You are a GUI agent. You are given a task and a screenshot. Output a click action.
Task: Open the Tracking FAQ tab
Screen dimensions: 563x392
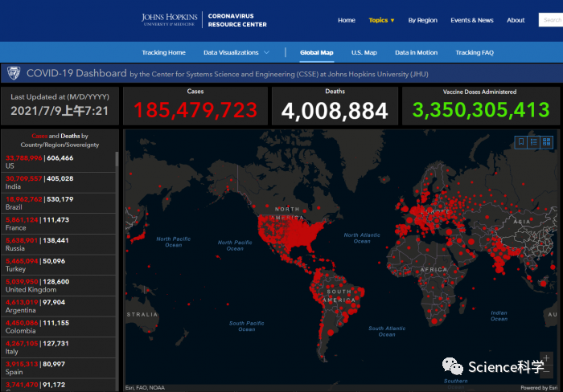tap(475, 52)
